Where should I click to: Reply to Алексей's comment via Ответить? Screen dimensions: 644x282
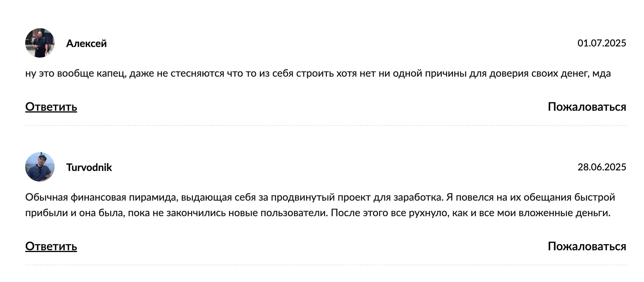point(51,107)
